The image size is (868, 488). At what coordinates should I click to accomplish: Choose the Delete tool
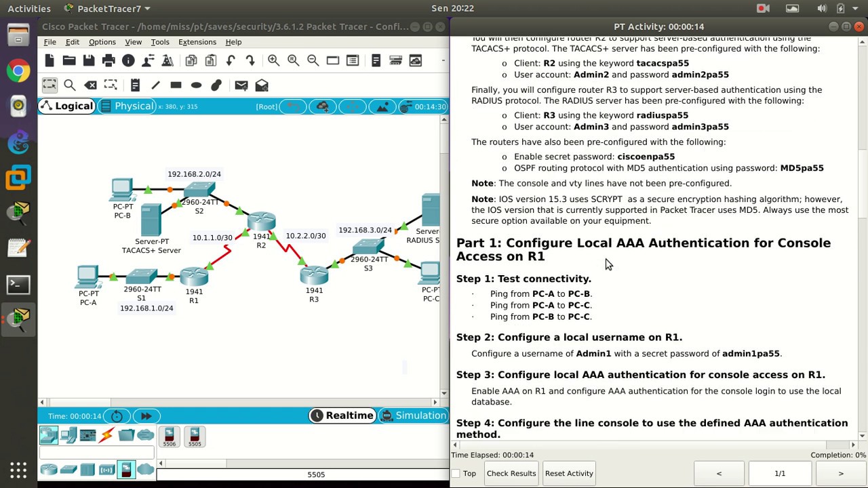pyautogui.click(x=90, y=85)
